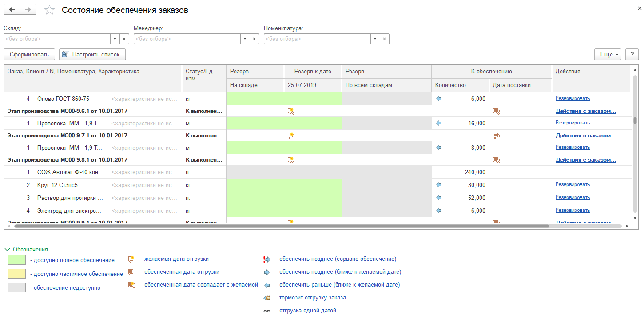Open the Менеджер dropdown list

point(245,39)
